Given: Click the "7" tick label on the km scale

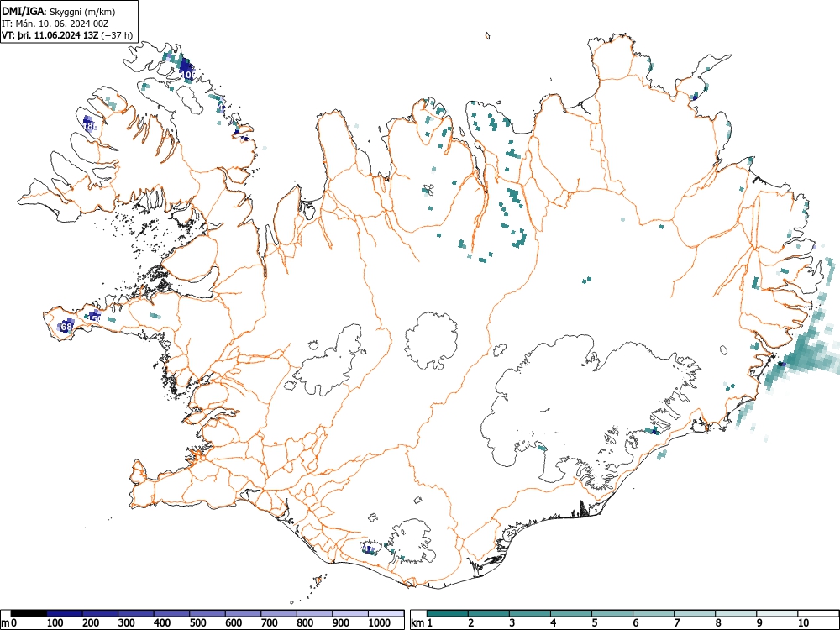Looking at the screenshot, I should (677, 623).
